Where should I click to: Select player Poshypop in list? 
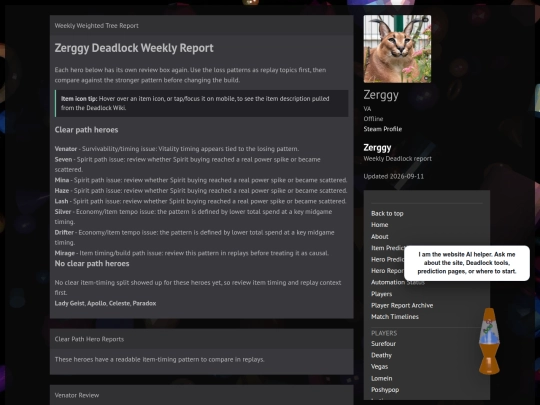[385, 390]
